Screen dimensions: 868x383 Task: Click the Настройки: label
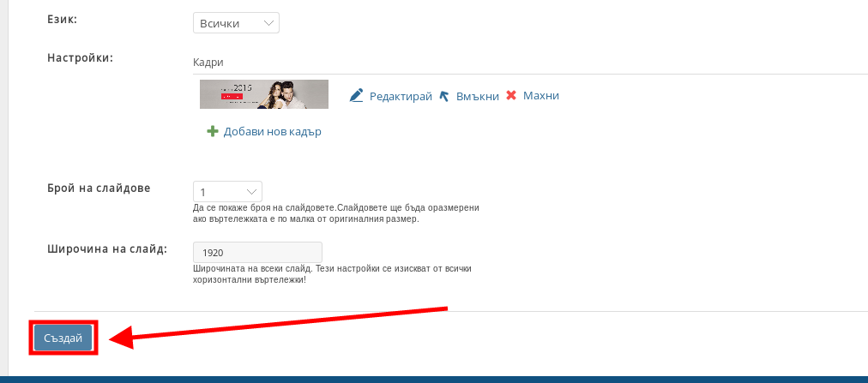[x=81, y=57]
